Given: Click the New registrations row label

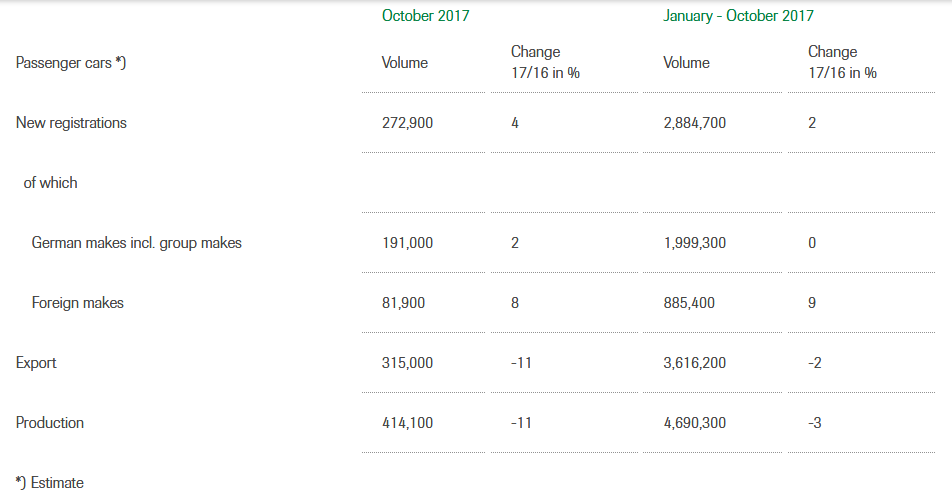Looking at the screenshot, I should [71, 123].
